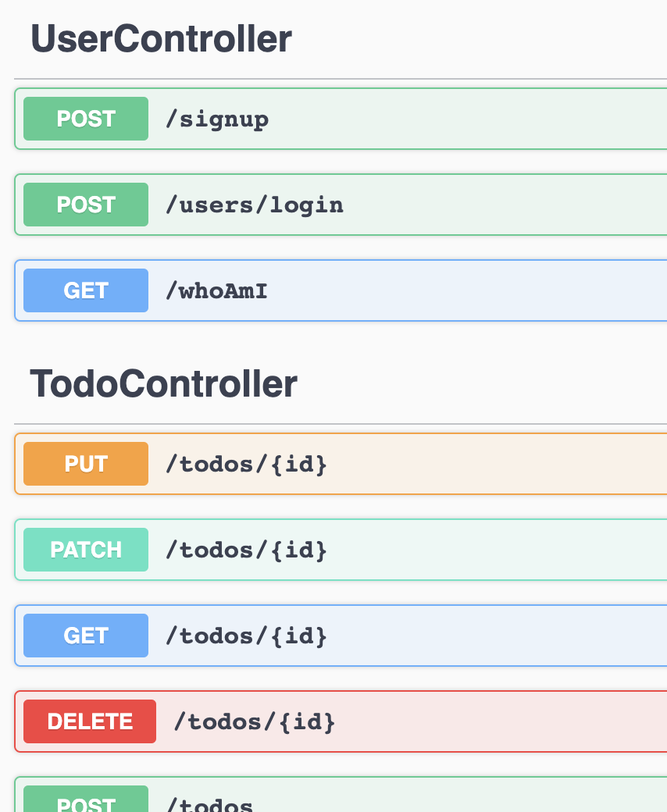Image resolution: width=667 pixels, height=812 pixels.
Task: Click the /todos/{id} path in PUT row
Action: pyautogui.click(x=247, y=464)
